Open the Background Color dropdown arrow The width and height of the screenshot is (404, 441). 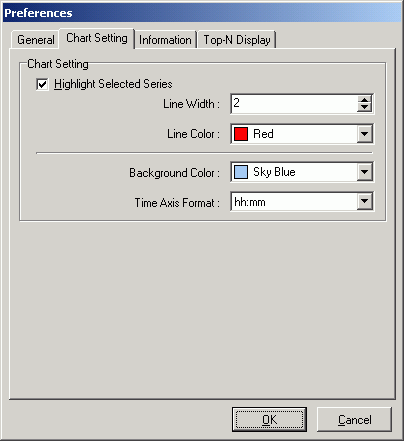364,172
